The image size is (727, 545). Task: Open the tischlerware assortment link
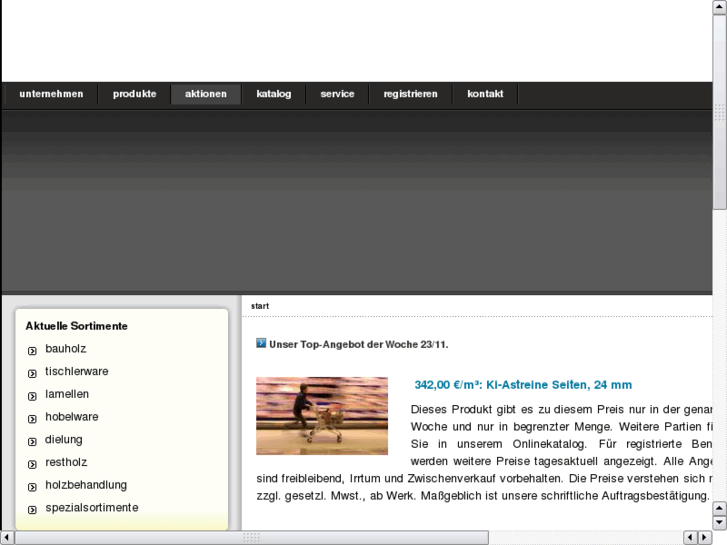click(77, 372)
